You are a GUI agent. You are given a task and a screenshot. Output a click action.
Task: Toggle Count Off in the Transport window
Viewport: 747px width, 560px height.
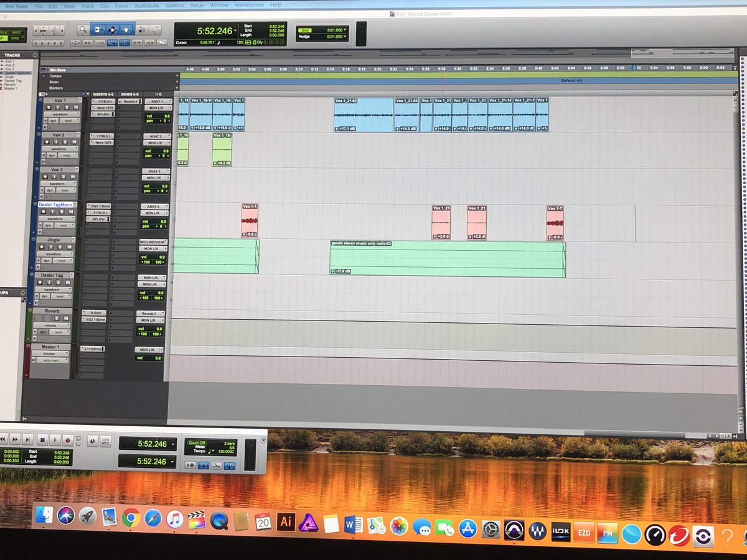click(198, 442)
